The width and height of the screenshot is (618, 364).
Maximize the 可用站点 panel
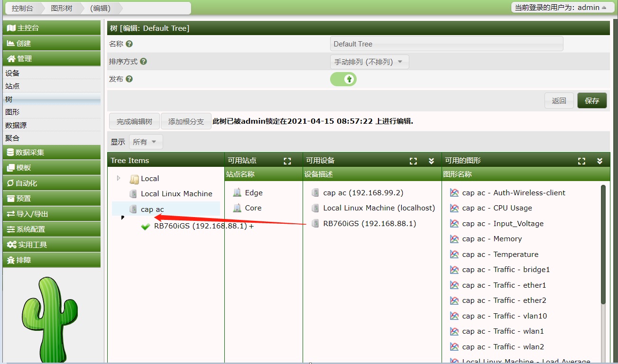287,161
